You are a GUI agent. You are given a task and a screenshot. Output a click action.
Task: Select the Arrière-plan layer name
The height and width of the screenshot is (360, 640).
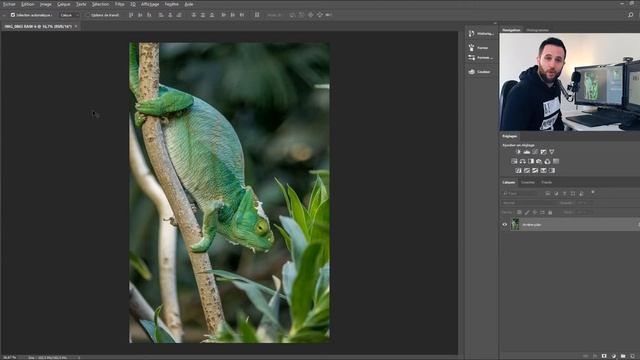coord(532,224)
